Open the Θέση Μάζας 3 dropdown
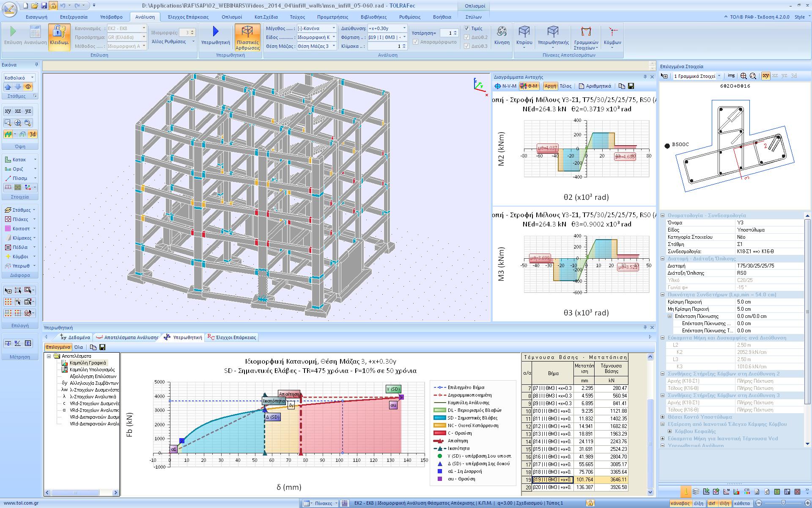The height and width of the screenshot is (508, 812). coord(333,46)
